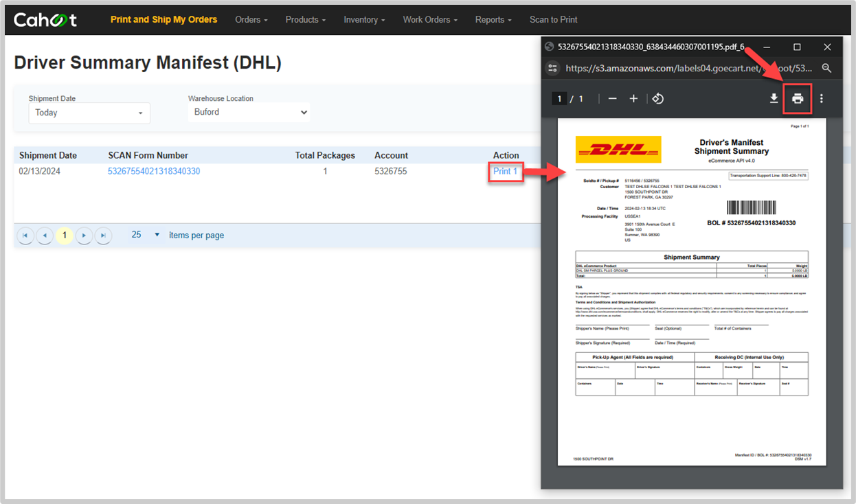This screenshot has width=856, height=504.
Task: Click the site info icon in address bar
Action: 552,68
